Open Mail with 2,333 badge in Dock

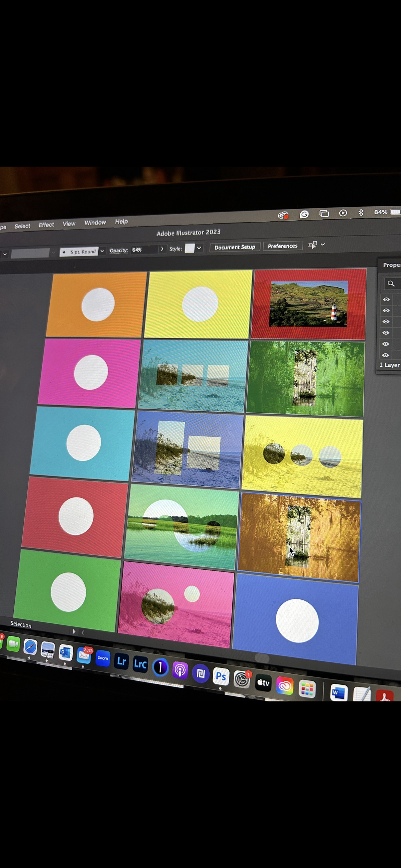(84, 655)
